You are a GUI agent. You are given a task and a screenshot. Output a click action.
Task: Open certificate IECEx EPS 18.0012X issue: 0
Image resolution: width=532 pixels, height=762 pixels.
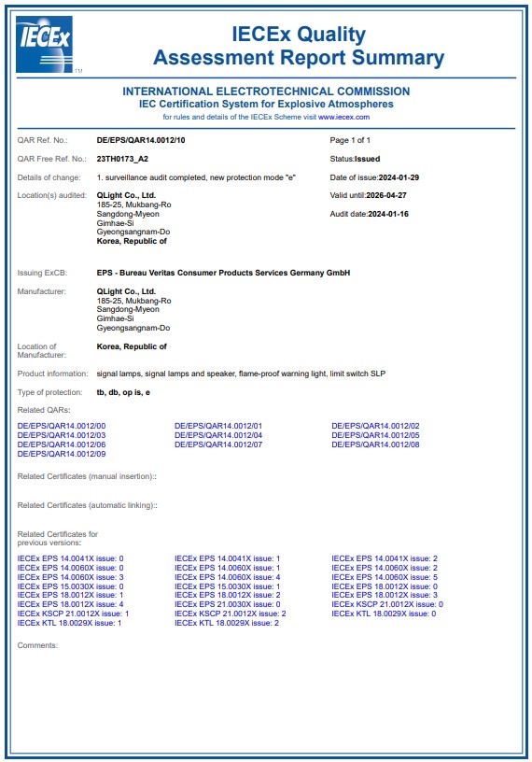[385, 586]
